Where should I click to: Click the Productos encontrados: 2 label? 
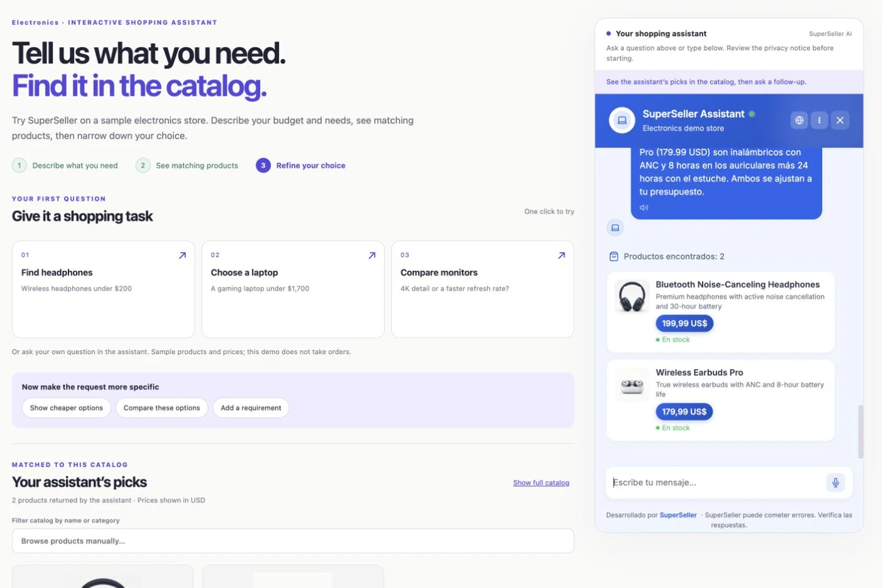pos(674,257)
